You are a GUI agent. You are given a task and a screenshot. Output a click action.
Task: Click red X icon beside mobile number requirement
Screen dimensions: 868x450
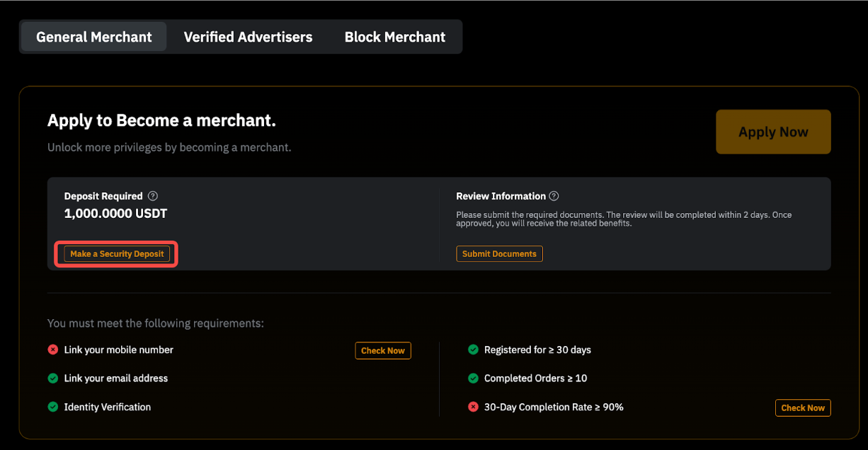click(x=53, y=350)
